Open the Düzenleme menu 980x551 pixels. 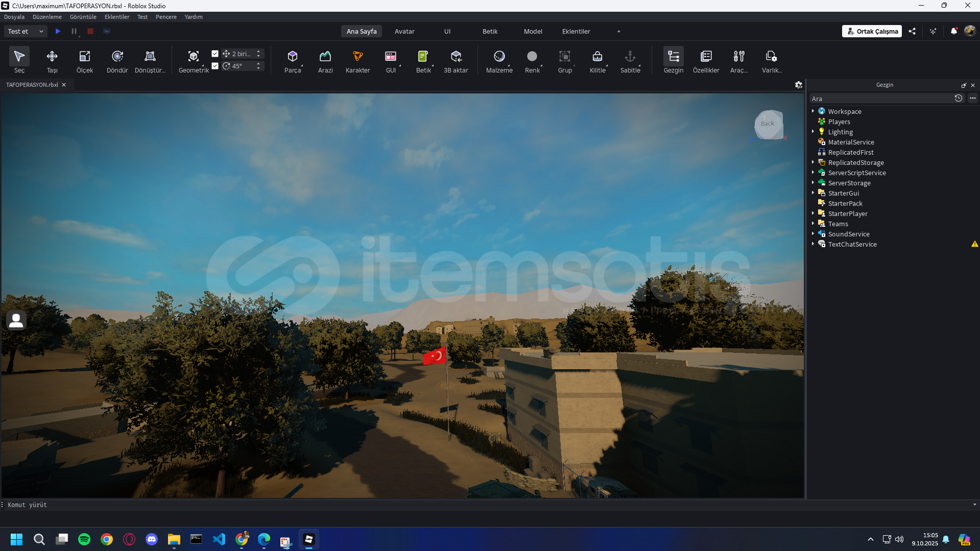coord(47,17)
